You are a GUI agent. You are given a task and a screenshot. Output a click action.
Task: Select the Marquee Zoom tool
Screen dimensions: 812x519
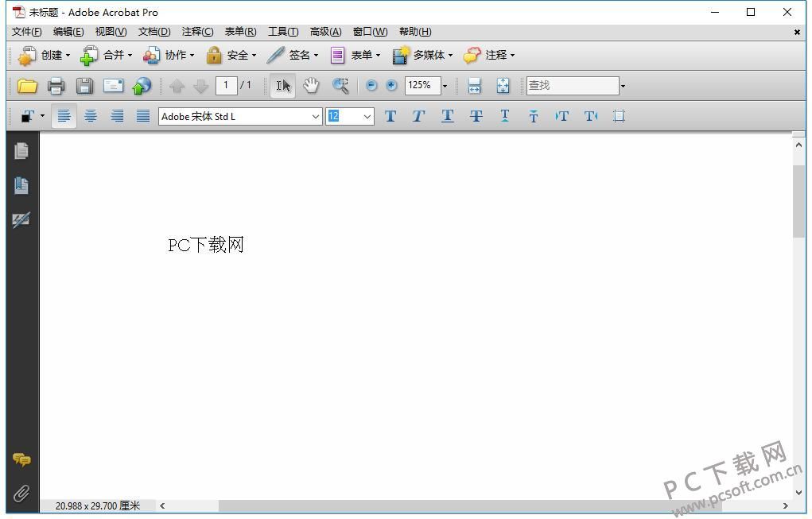click(x=340, y=85)
